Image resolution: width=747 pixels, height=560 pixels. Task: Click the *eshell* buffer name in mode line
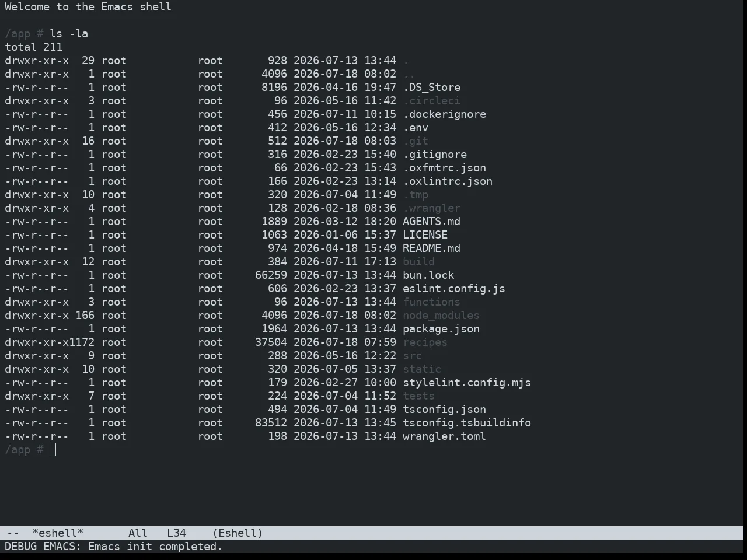point(58,533)
